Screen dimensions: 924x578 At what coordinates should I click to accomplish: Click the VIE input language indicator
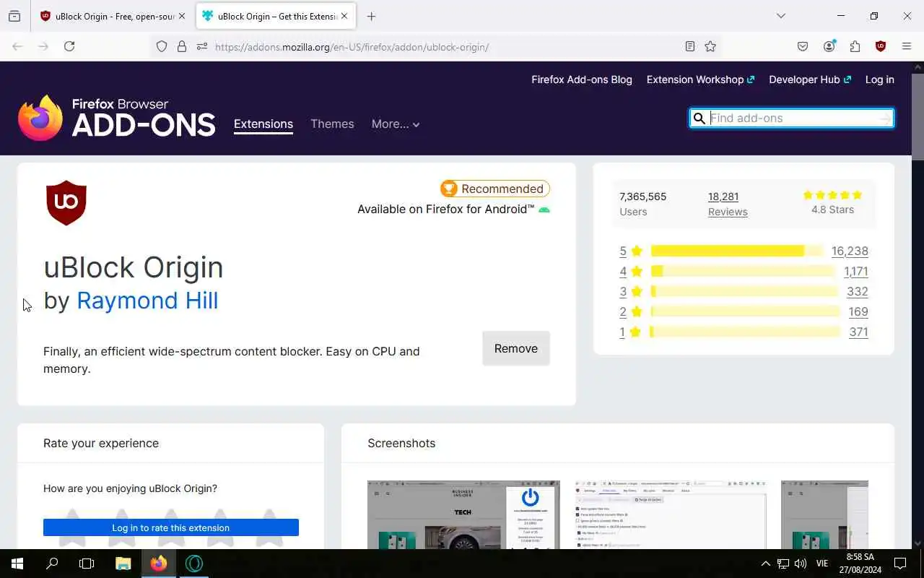coord(822,564)
